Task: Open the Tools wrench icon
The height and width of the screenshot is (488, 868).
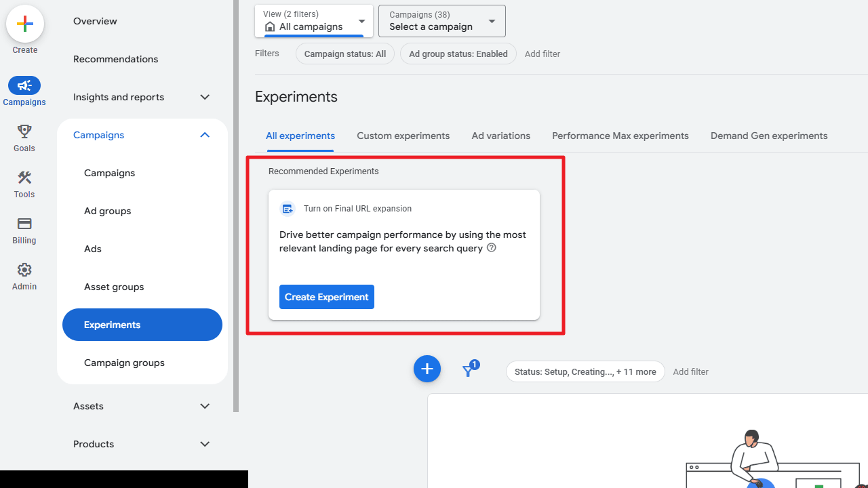Action: point(24,178)
